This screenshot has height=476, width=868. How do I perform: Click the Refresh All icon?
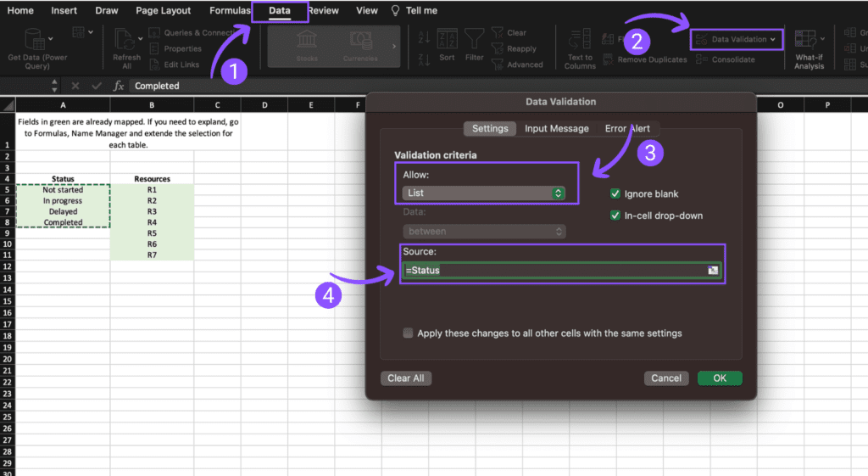[127, 41]
